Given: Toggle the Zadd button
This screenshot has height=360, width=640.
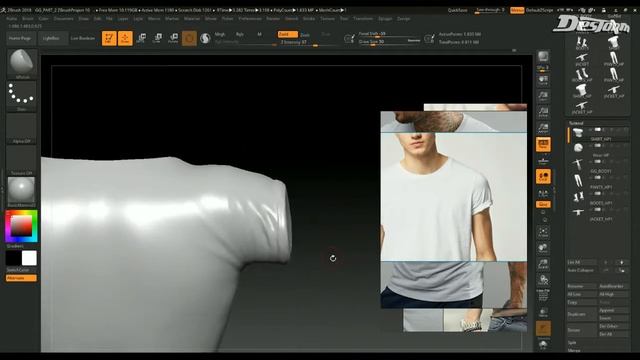Looking at the screenshot, I should [288, 34].
